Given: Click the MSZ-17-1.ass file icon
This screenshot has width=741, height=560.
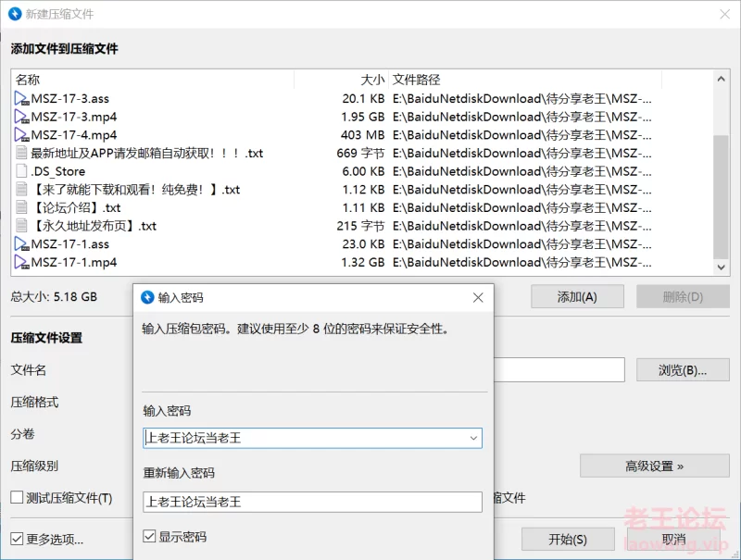Looking at the screenshot, I should tap(21, 244).
